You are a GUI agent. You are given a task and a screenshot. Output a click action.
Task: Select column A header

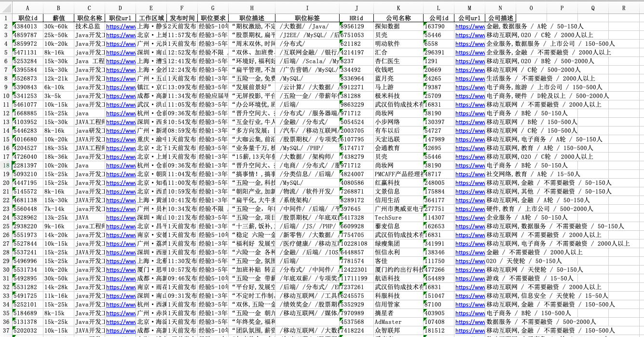click(x=27, y=8)
